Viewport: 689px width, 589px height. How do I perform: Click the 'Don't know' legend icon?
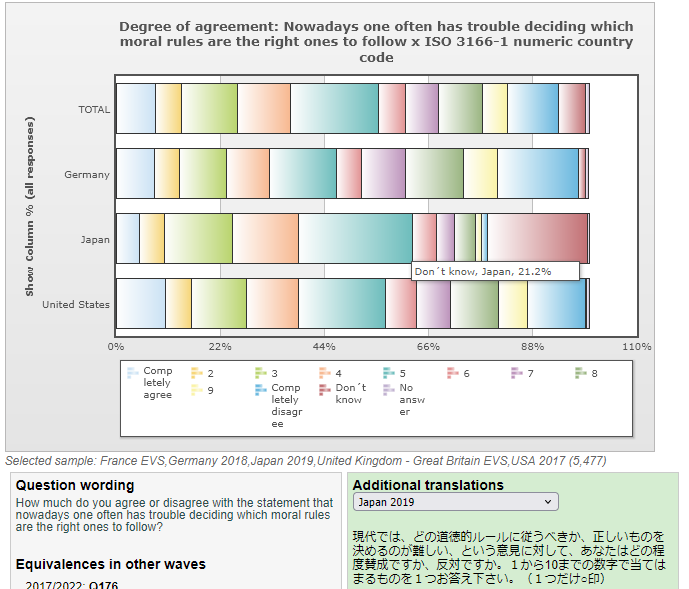click(x=325, y=390)
